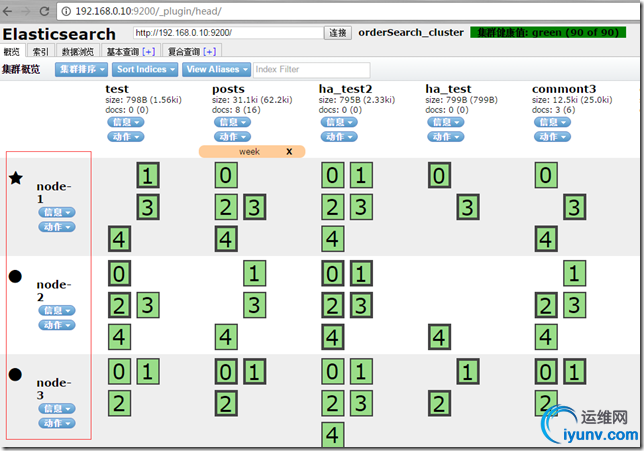Viewport: 644px width, 451px height.
Task: Open 信息 dropdown for node-3
Action: [x=57, y=409]
